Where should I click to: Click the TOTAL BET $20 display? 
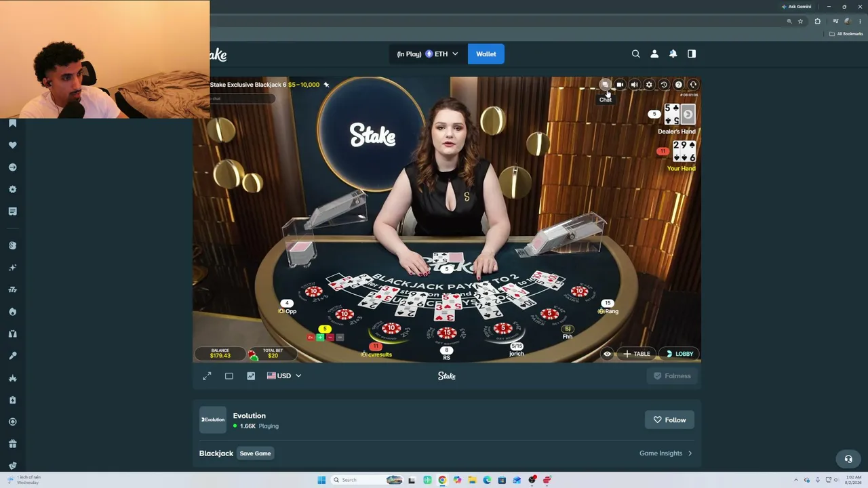pyautogui.click(x=272, y=353)
